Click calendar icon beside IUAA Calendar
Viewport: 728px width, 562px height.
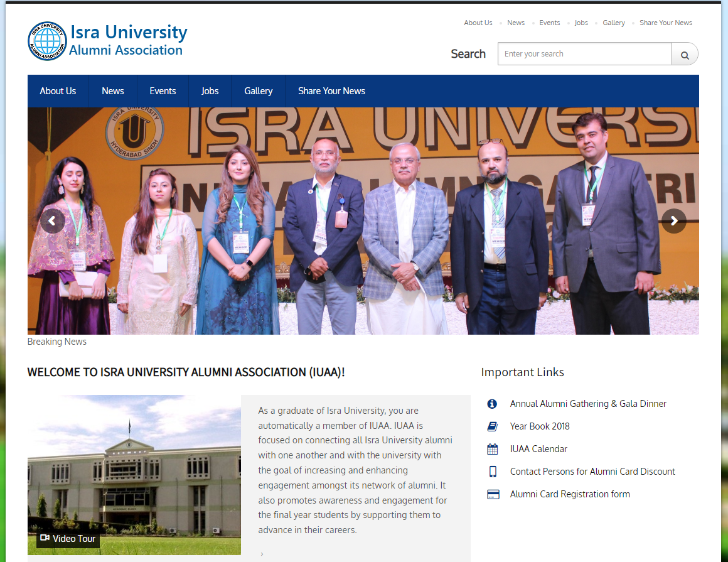coord(492,449)
